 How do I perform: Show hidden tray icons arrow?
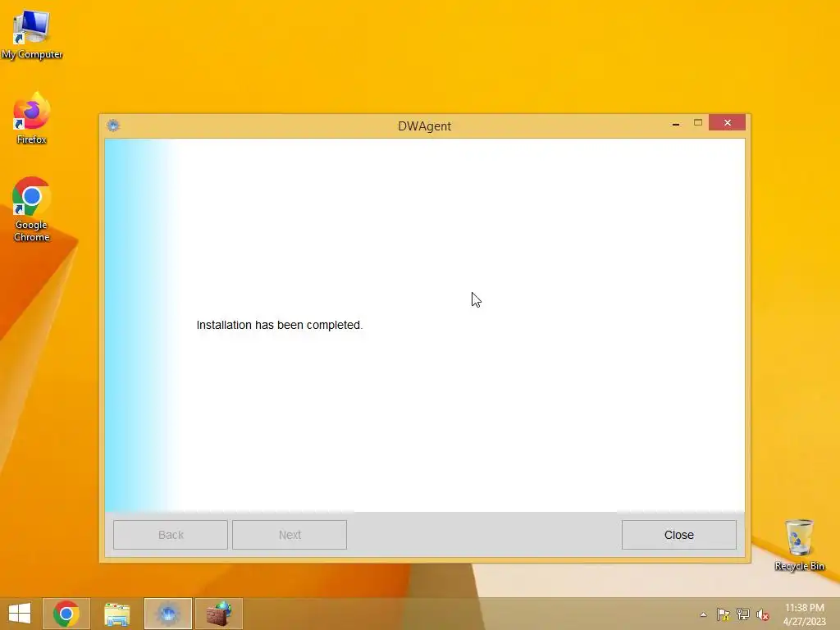703,614
